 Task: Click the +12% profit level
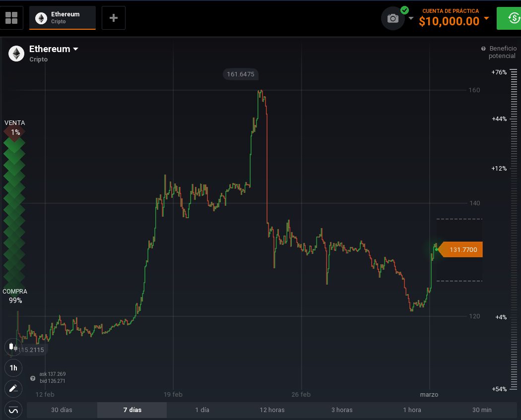tap(499, 169)
